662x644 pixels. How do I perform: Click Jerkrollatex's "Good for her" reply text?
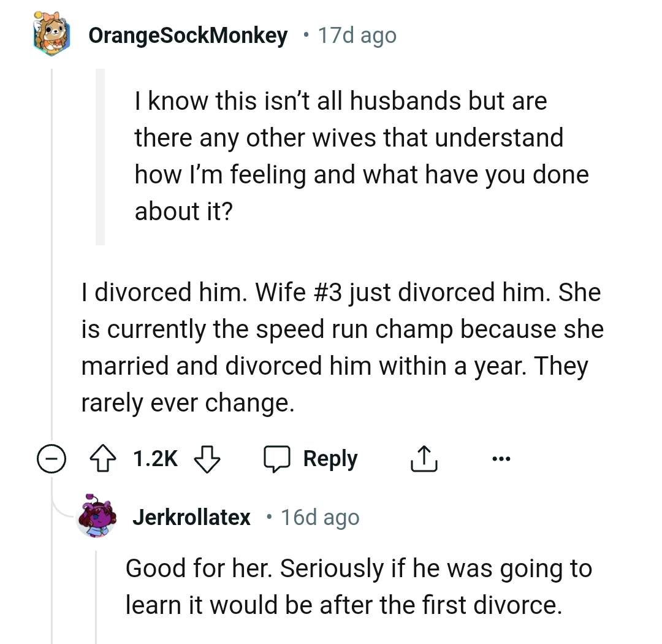point(359,587)
